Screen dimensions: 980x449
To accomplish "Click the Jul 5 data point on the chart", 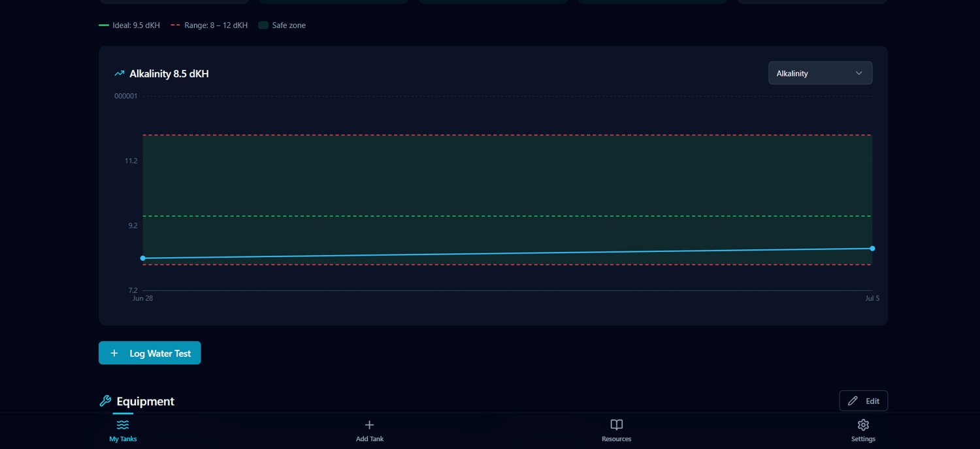I will click(x=872, y=249).
